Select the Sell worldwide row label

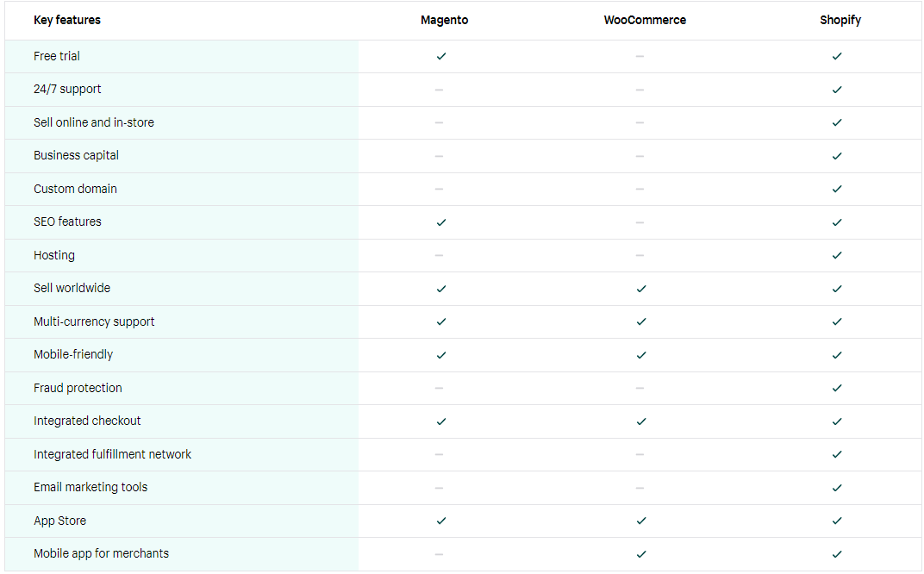tap(72, 288)
